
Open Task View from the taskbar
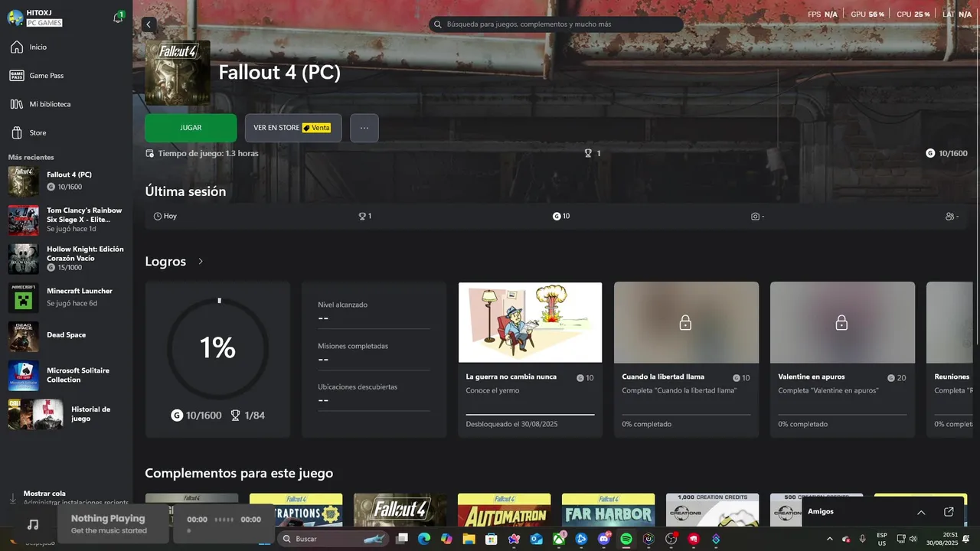pyautogui.click(x=402, y=539)
